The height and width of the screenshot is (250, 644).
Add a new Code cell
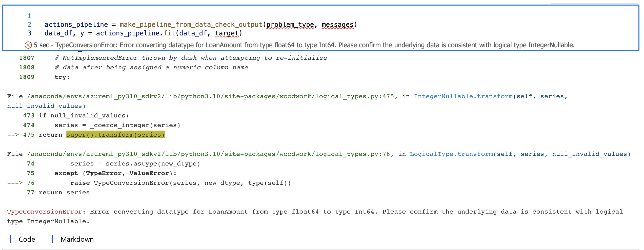27,239
